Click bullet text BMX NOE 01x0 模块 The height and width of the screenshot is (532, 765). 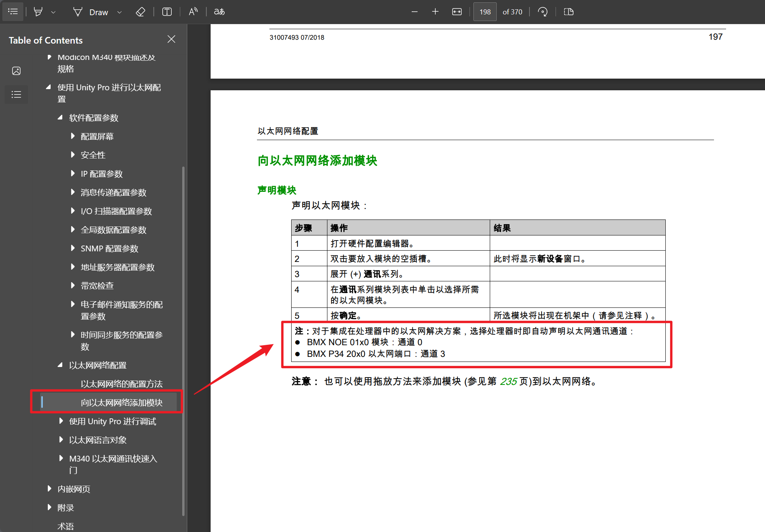point(364,342)
